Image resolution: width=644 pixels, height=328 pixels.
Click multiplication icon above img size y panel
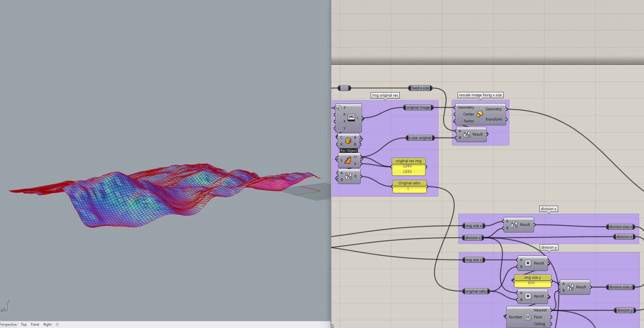coord(528,263)
